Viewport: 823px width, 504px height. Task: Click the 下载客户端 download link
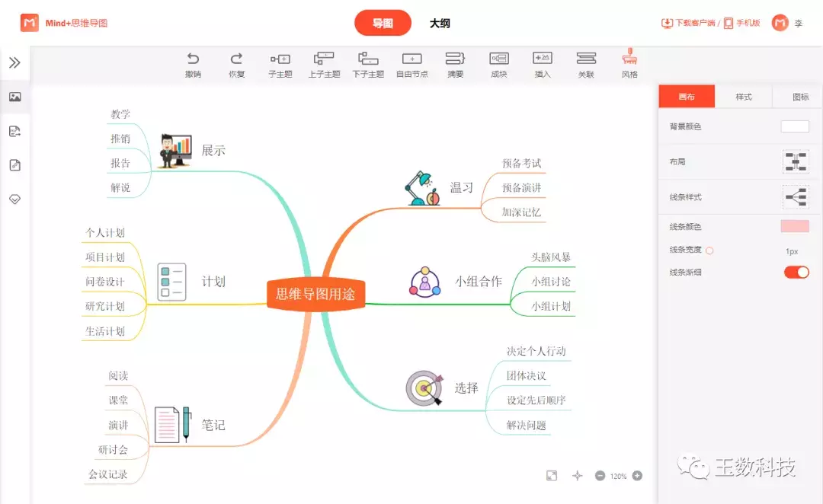pos(688,24)
